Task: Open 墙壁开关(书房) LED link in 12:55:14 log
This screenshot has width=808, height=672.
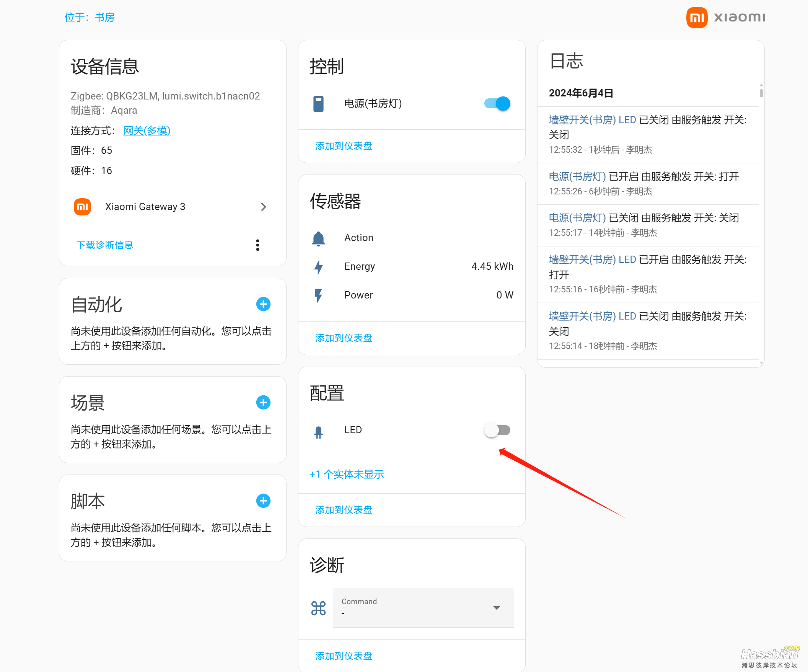Action: point(593,316)
